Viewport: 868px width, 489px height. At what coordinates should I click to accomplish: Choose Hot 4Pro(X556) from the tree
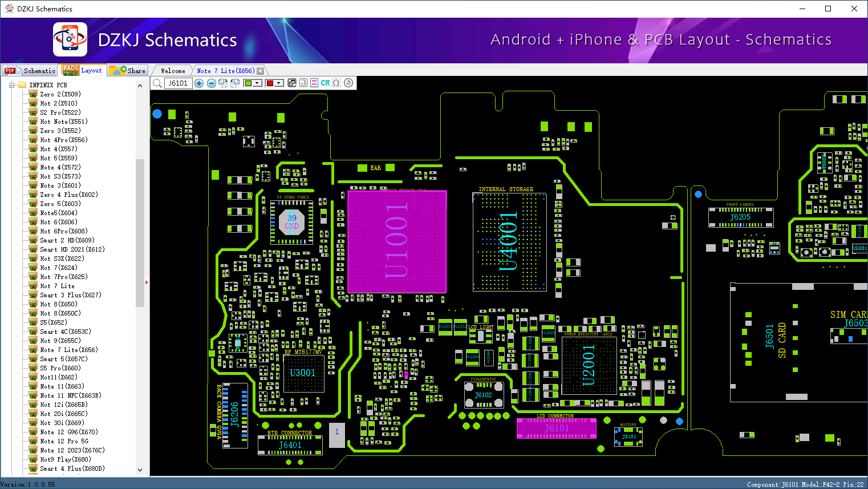(x=64, y=140)
